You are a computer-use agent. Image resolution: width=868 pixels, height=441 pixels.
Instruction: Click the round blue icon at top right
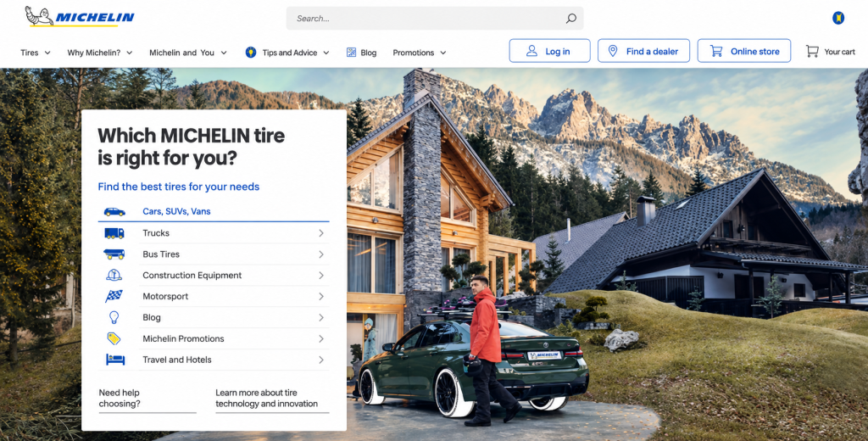click(838, 19)
